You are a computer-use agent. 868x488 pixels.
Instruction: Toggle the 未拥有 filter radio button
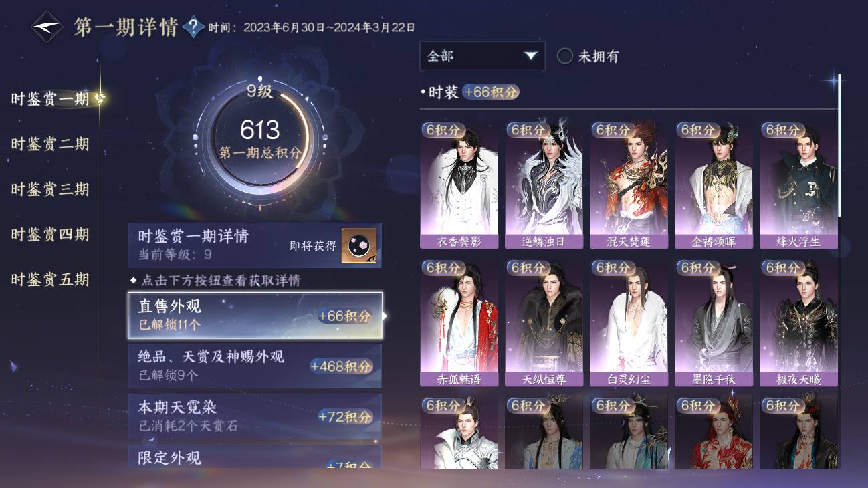(x=565, y=56)
